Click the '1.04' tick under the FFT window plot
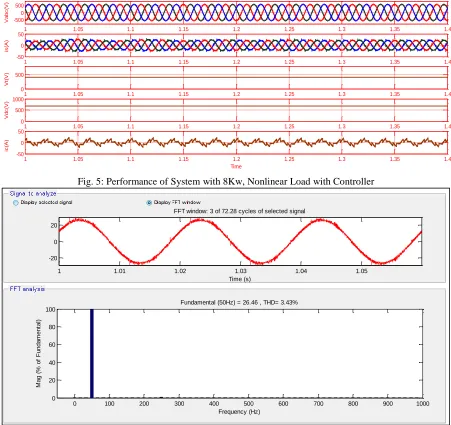This screenshot has height=425, width=451. (x=301, y=271)
